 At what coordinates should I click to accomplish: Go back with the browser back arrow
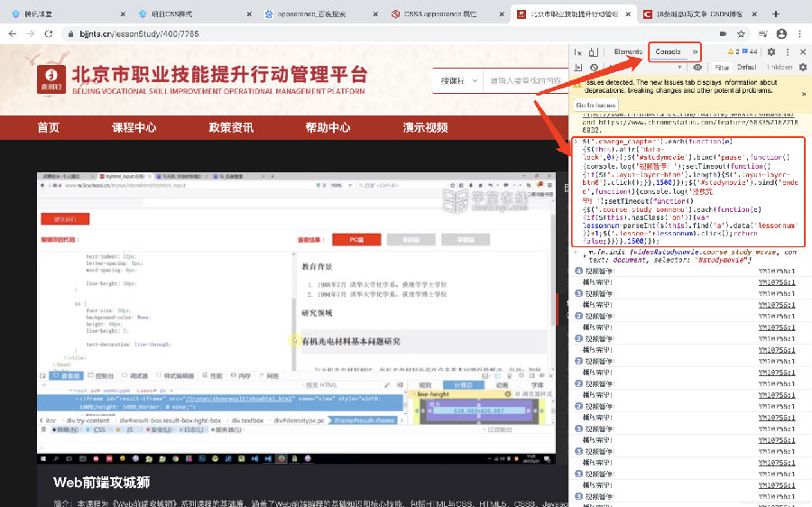pyautogui.click(x=13, y=33)
